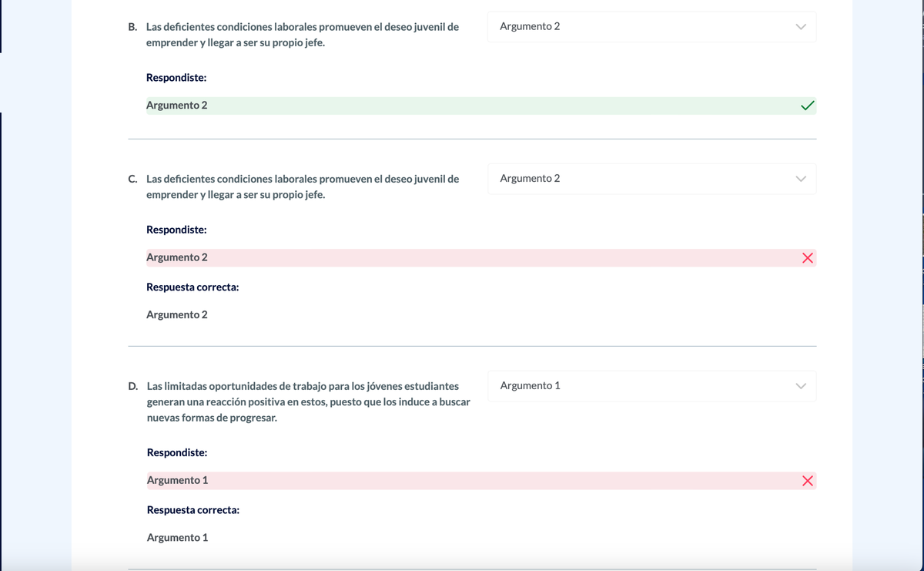
Task: Click question D's statement about "limitadas oportunidades"
Action: pos(308,401)
